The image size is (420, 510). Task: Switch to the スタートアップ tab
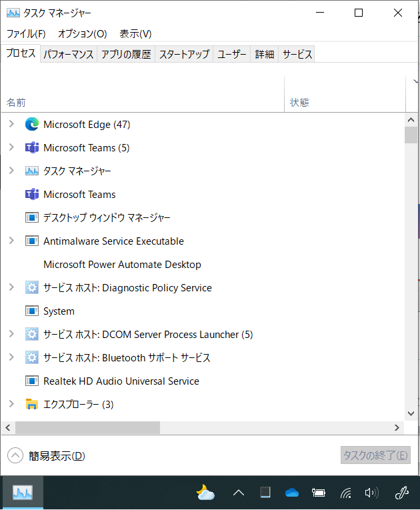pos(184,54)
